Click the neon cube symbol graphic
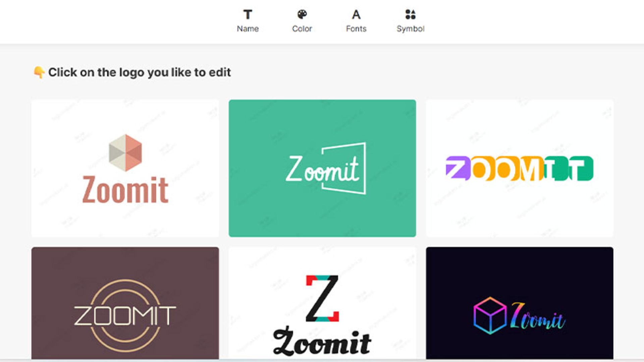 490,315
